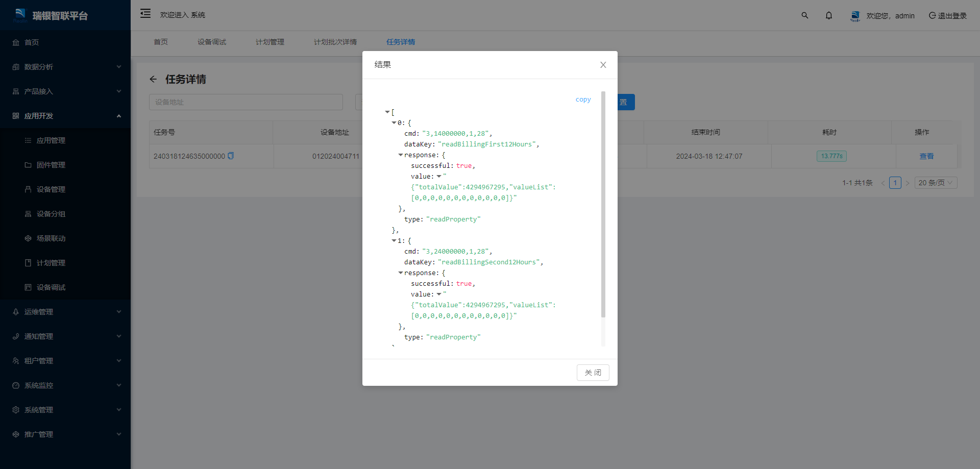The height and width of the screenshot is (469, 980).
Task: Open 设备调试 sidebar item
Action: point(65,287)
